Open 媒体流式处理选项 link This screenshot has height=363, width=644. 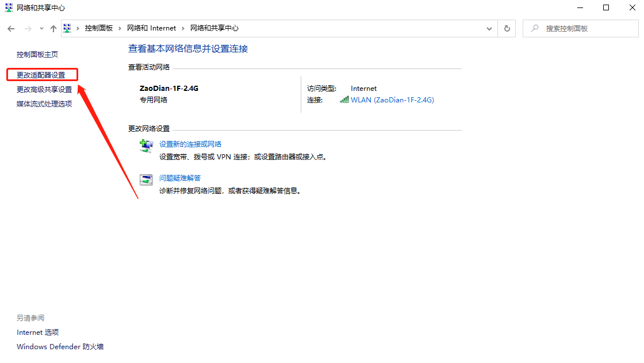point(44,104)
